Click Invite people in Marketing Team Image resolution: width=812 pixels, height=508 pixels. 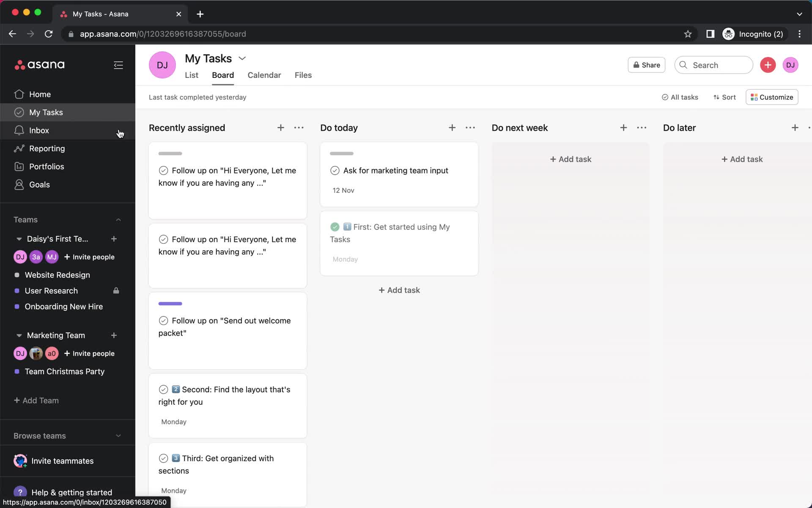click(x=89, y=353)
